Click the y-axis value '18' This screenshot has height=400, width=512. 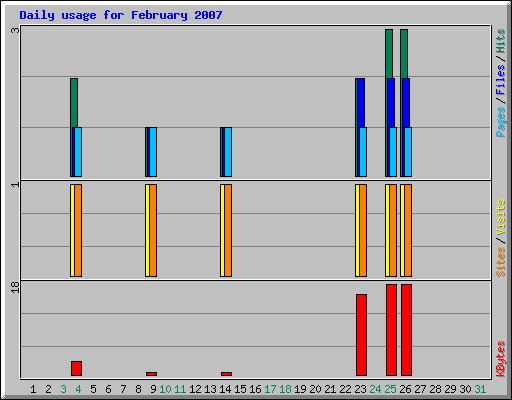point(15,287)
